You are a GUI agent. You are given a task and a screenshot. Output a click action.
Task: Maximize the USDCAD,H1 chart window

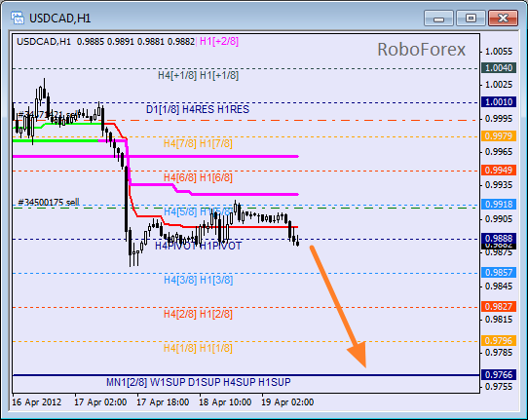point(471,19)
